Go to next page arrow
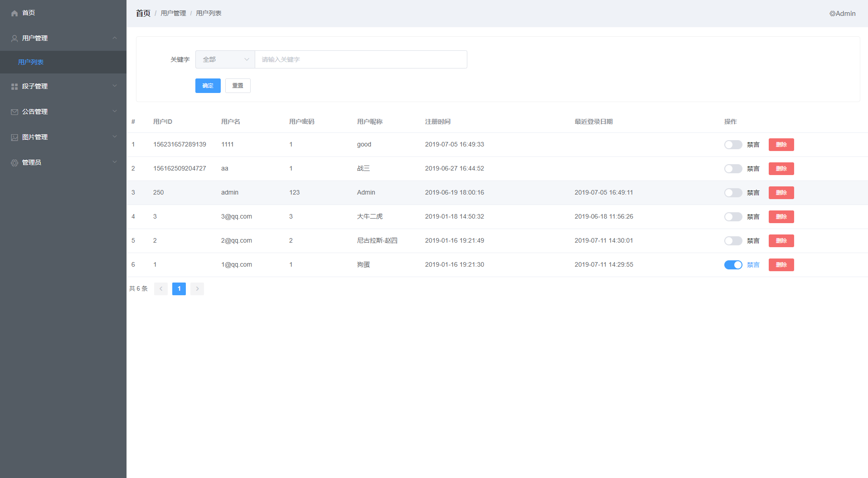Screen dimensions: 868x478 tap(197, 289)
